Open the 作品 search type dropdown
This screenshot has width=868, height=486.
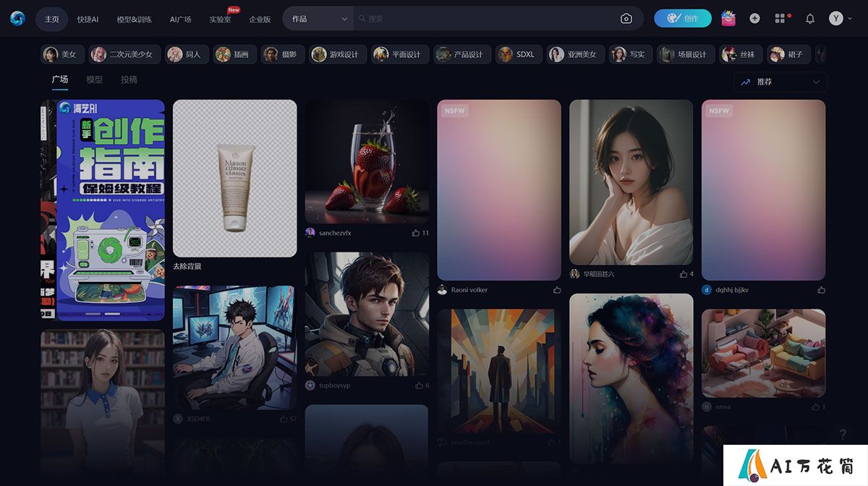(x=318, y=19)
